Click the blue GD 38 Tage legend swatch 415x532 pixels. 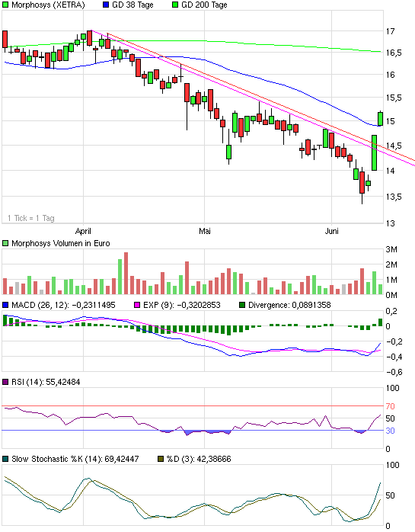[106, 5]
